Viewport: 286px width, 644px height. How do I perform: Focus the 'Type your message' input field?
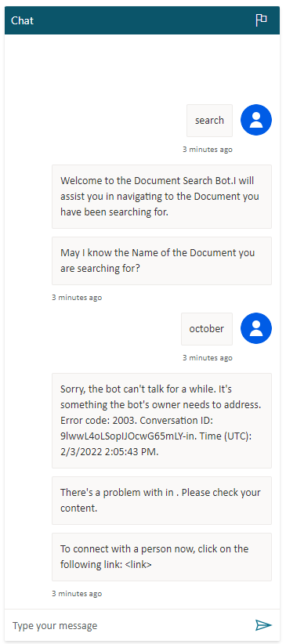[130, 625]
